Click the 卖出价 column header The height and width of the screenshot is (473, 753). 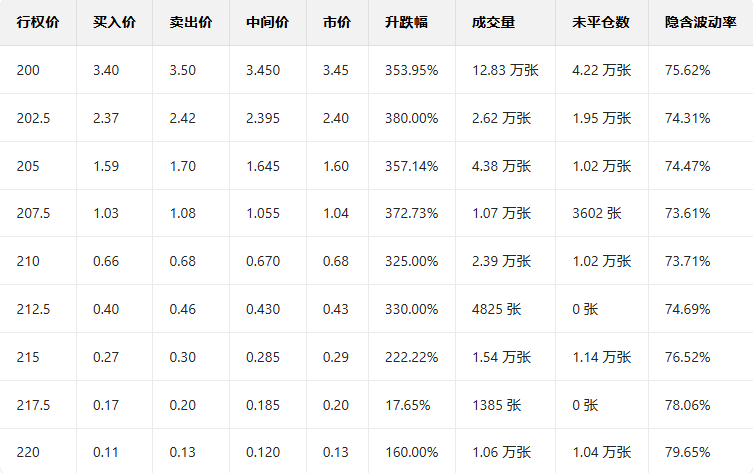pyautogui.click(x=190, y=22)
